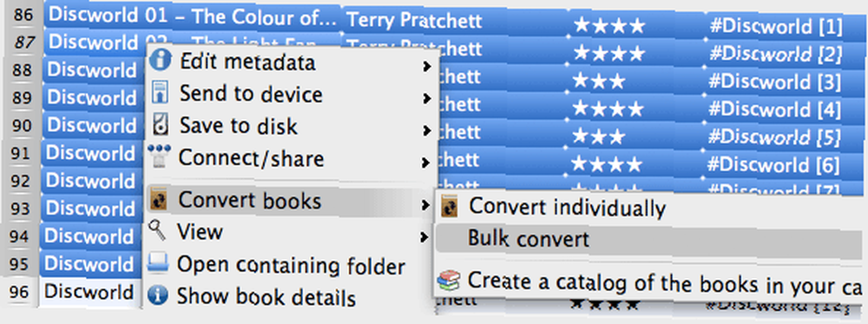The width and height of the screenshot is (868, 324).
Task: Click the Open containing folder icon
Action: pos(158,264)
